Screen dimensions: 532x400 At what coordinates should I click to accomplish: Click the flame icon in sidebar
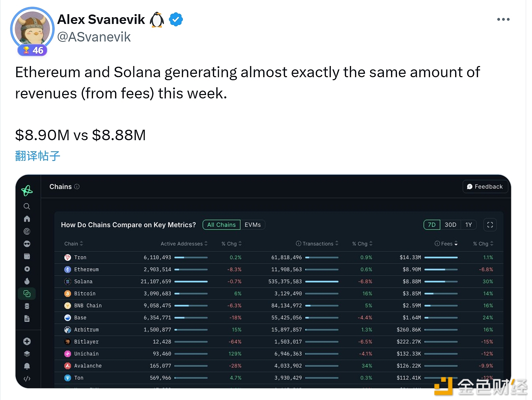point(27,281)
